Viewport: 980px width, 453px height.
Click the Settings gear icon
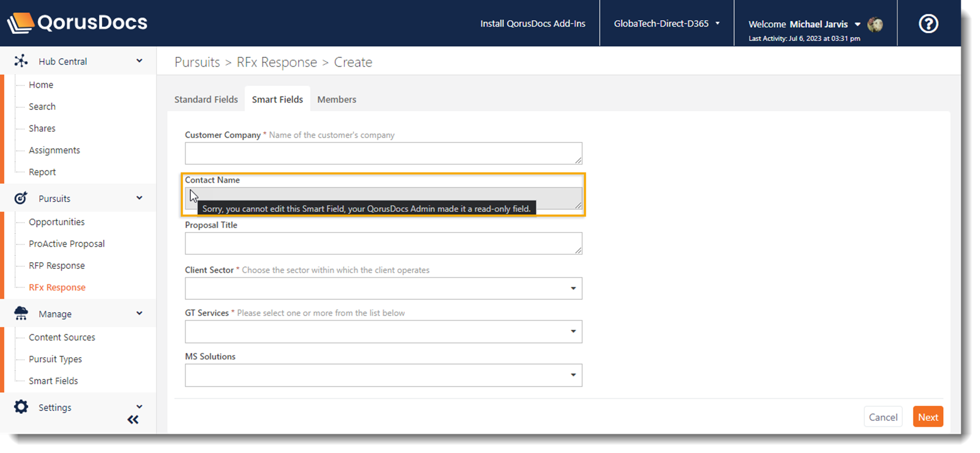click(x=21, y=407)
